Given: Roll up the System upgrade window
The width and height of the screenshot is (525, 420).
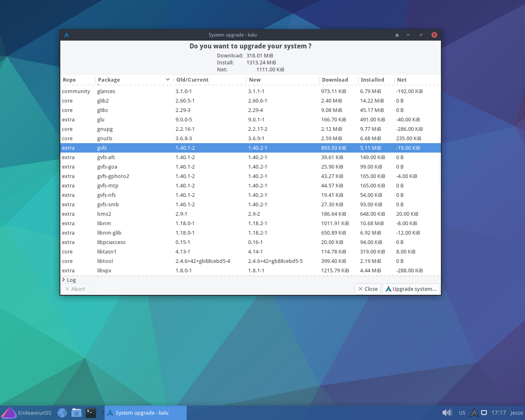Looking at the screenshot, I should 397,35.
